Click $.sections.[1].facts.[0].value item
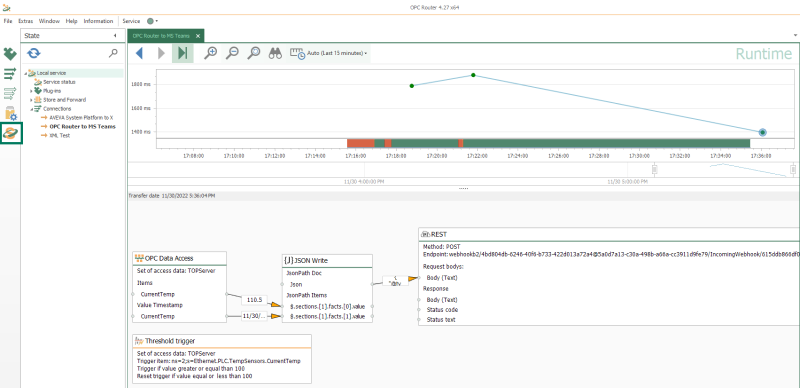Viewport: 800px width, 388px height. pos(328,306)
